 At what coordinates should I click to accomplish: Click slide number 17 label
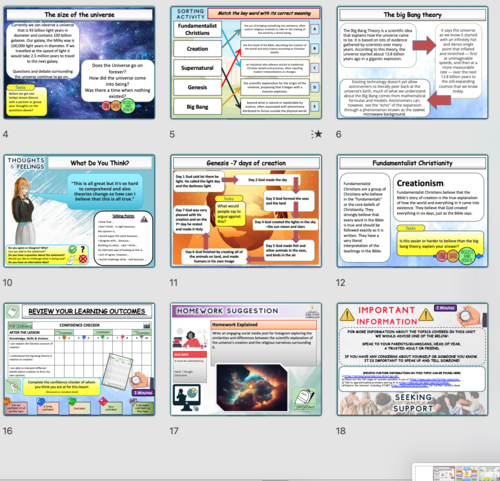[x=174, y=431]
